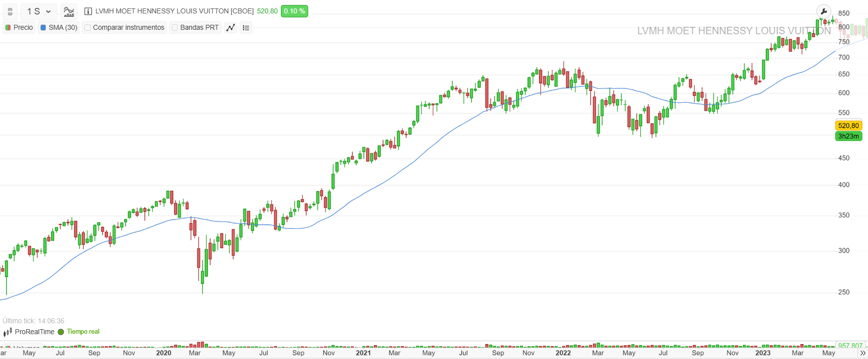Click the green real-time status dot
Screen dimensions: 868x359
(x=61, y=332)
